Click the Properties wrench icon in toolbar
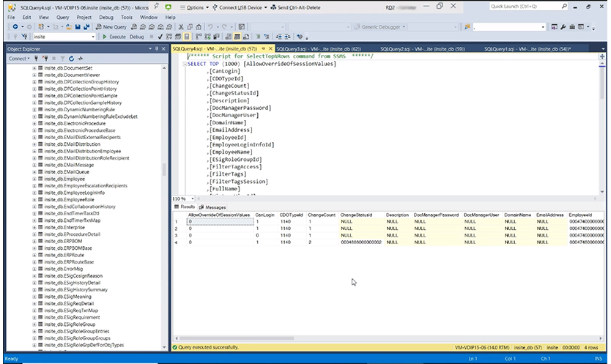611x364 pixels. 563,26
